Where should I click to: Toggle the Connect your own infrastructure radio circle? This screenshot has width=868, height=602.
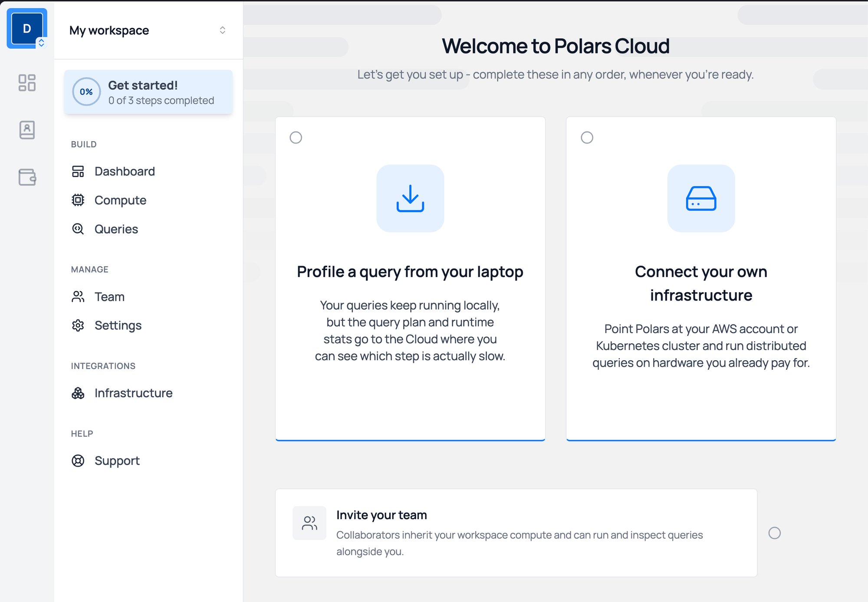[587, 138]
